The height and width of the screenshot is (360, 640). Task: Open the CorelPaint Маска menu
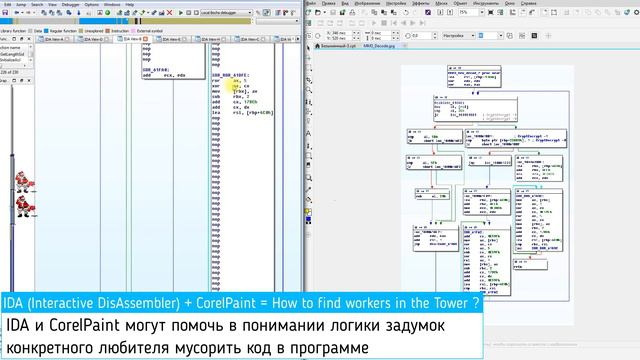click(x=441, y=3)
